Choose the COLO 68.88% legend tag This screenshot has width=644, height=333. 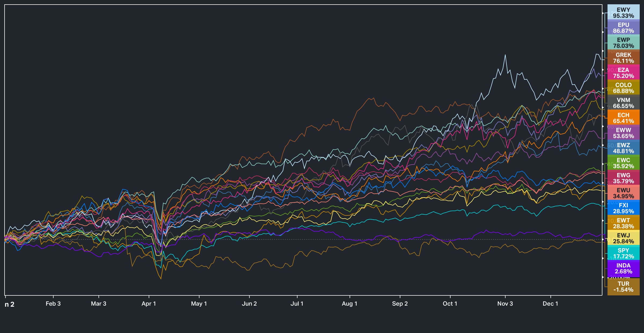point(623,88)
